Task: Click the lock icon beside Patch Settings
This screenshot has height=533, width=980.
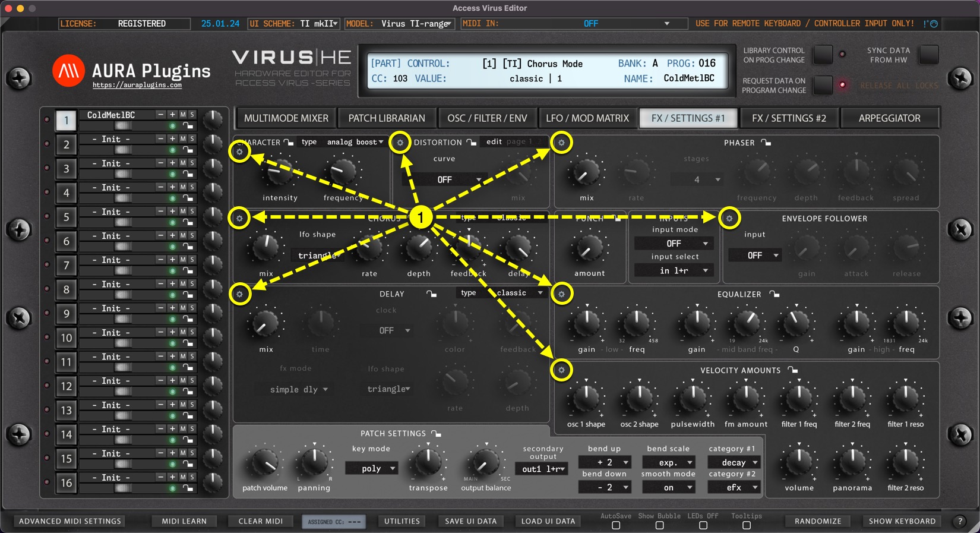Action: click(x=436, y=434)
